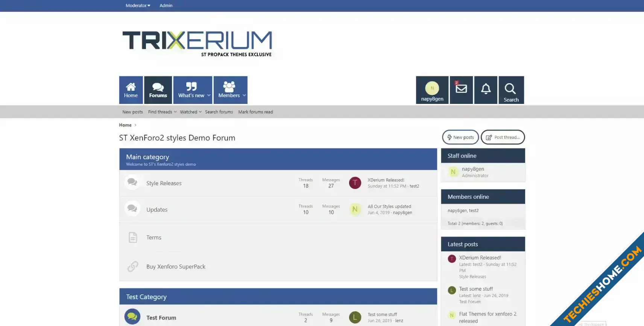Click the N avatar in Updates row
The image size is (644, 326).
pos(355,209)
